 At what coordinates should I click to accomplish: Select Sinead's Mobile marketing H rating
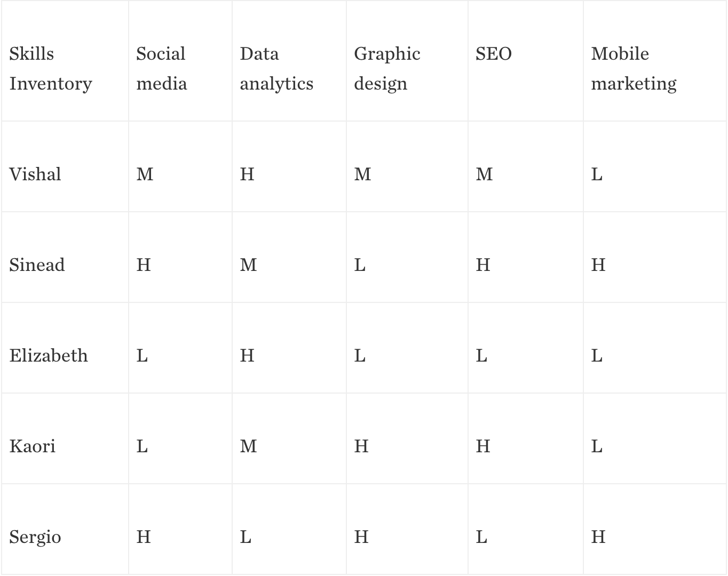(x=598, y=265)
